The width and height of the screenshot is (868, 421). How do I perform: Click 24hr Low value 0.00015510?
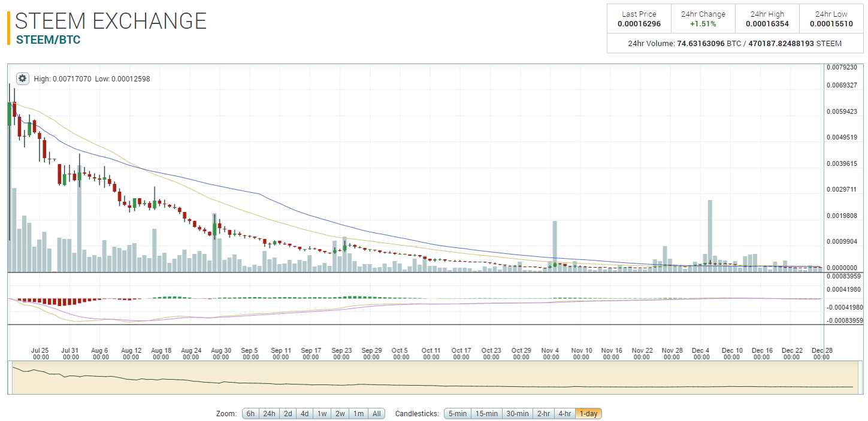click(831, 24)
